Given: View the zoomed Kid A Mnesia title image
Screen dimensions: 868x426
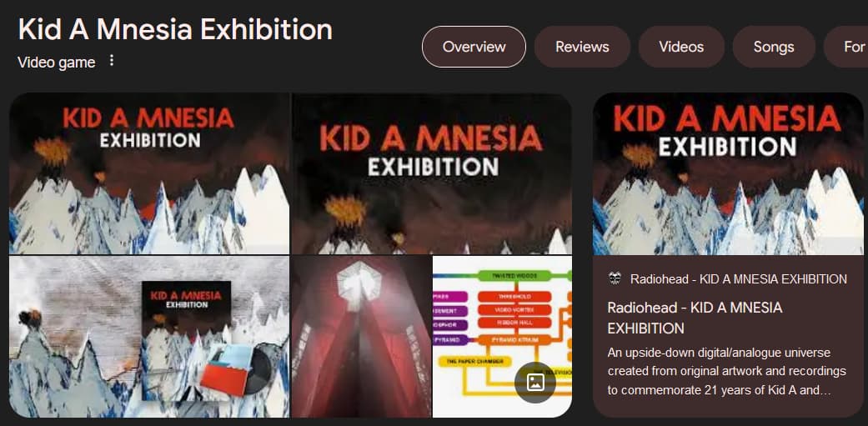Looking at the screenshot, I should click(432, 173).
